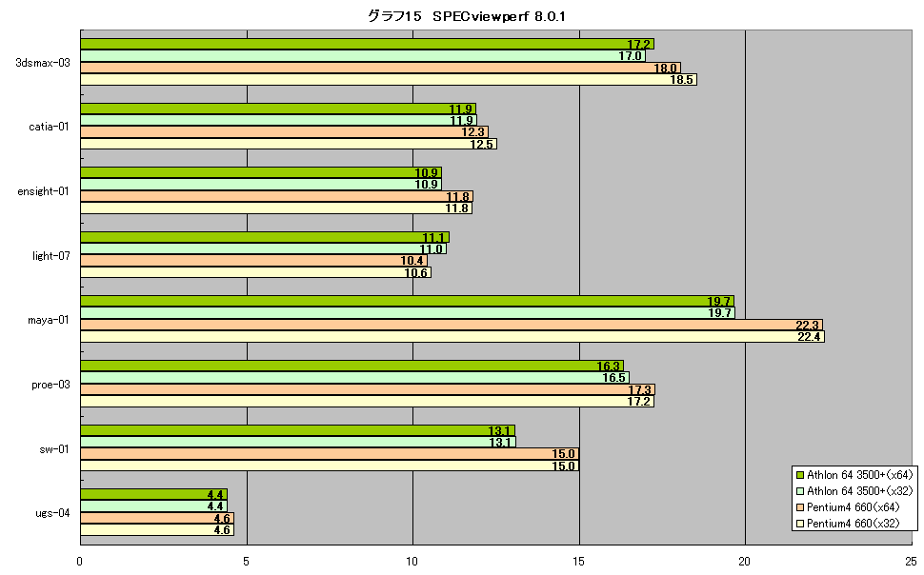The width and height of the screenshot is (924, 575).
Task: Select light green Athlon x32 bar for sw-01
Action: [298, 442]
